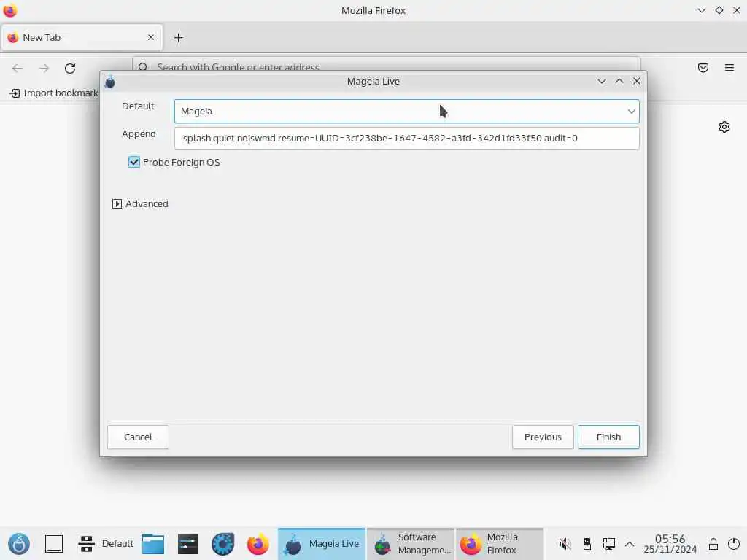Reload the Firefox page
Image resolution: width=747 pixels, height=560 pixels.
point(70,68)
